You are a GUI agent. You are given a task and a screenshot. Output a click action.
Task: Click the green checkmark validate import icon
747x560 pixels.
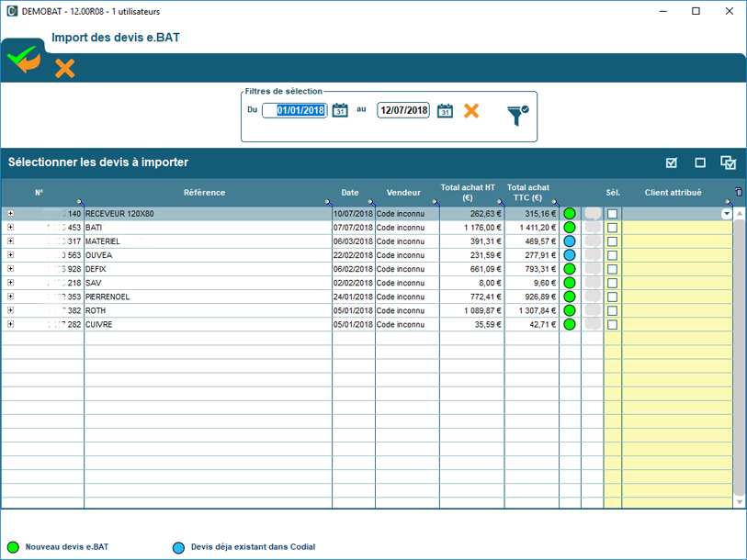[23, 60]
